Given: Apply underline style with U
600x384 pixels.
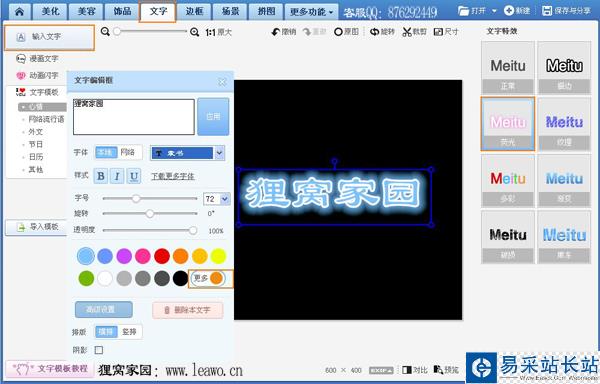Looking at the screenshot, I should tap(134, 176).
